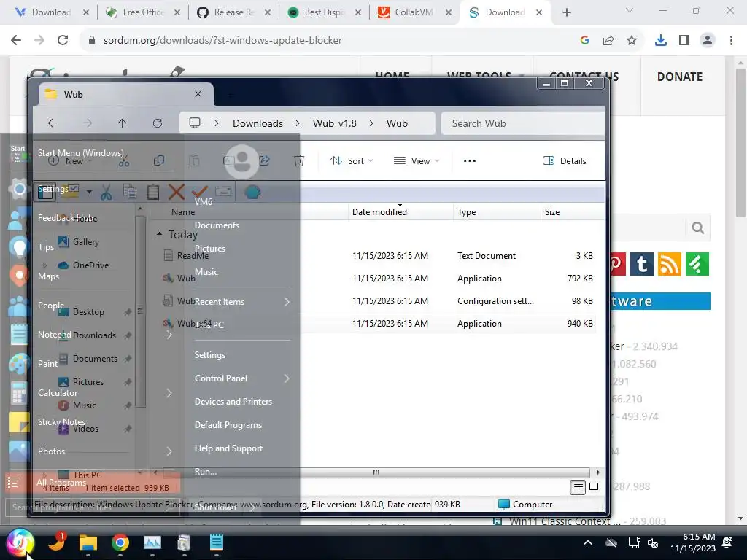Open Chrome from the taskbar

[x=120, y=542]
